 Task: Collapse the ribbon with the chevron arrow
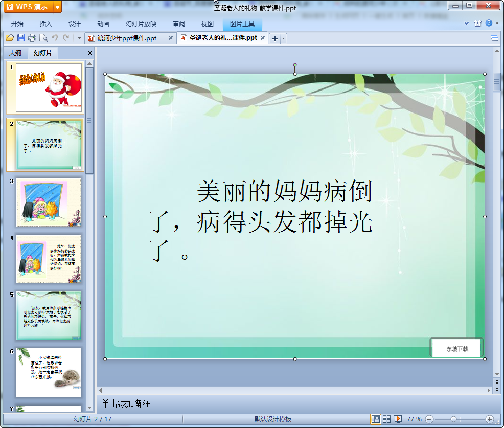point(467,23)
